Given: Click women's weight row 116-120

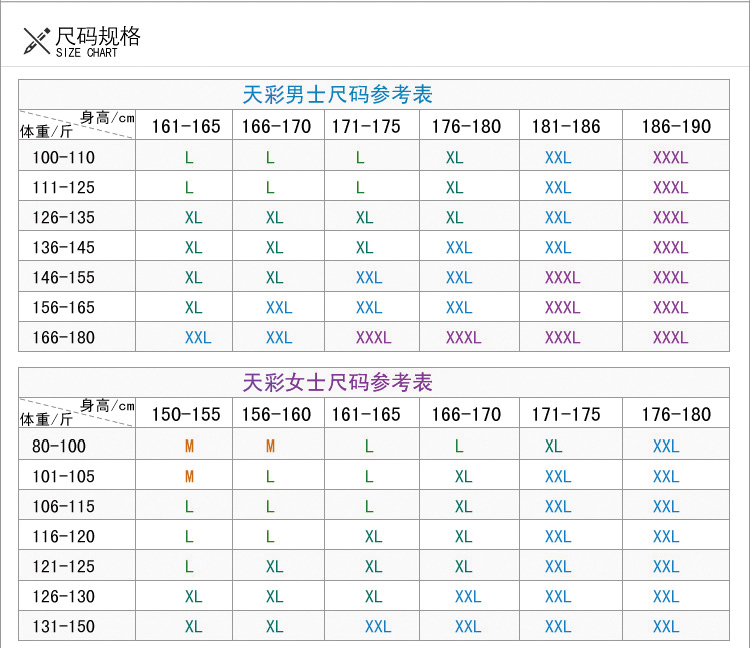Looking at the screenshot, I should (x=64, y=537).
